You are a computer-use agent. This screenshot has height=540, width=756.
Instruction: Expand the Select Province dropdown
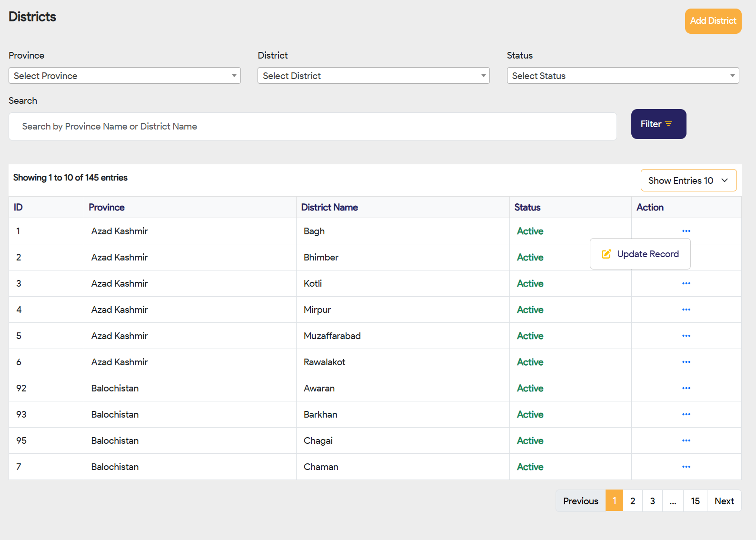(x=125, y=76)
